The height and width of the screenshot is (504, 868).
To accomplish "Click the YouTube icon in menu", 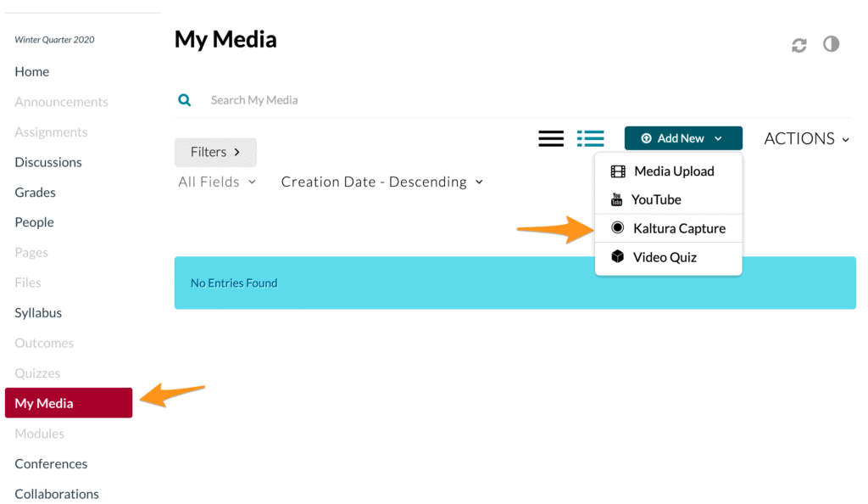I will 617,199.
